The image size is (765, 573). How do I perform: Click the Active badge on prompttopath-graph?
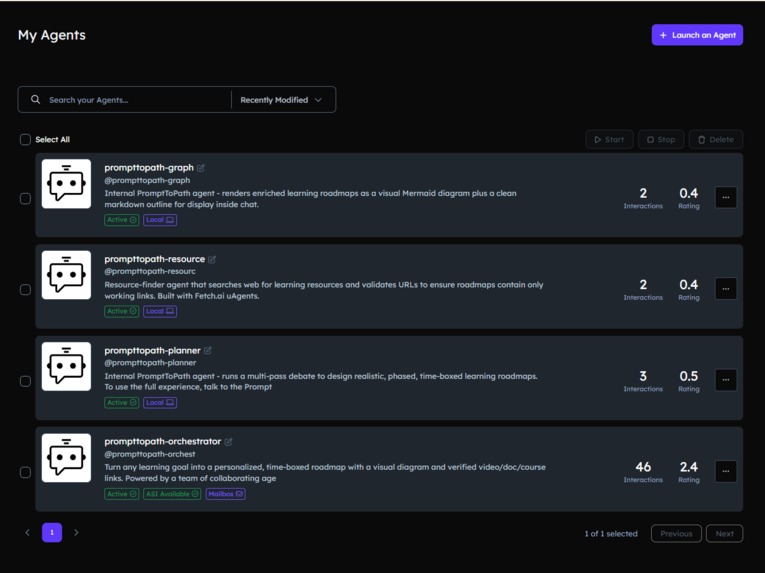point(121,220)
